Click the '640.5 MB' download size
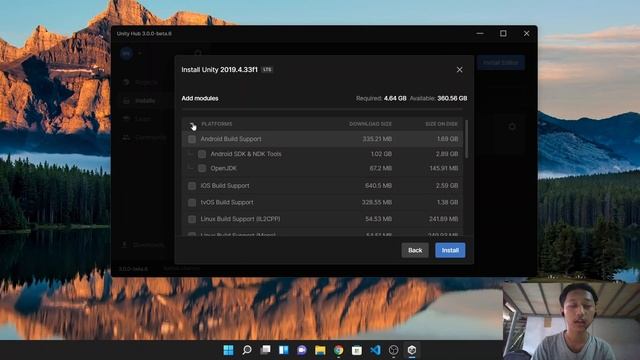The width and height of the screenshot is (640, 360). (378, 186)
